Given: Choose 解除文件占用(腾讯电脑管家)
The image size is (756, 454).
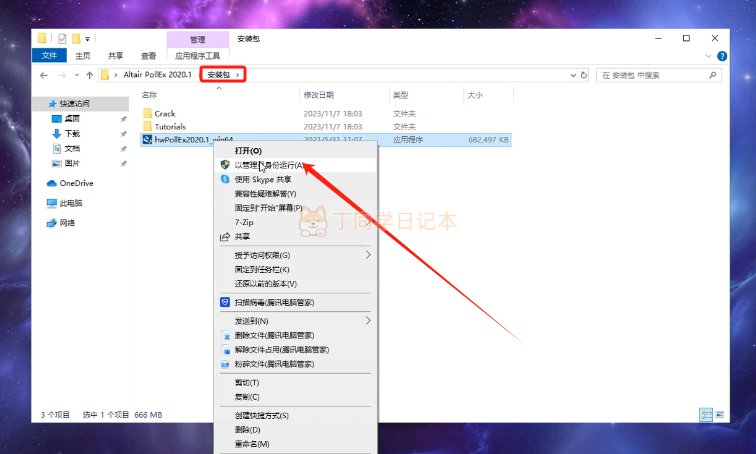Looking at the screenshot, I should [295, 349].
